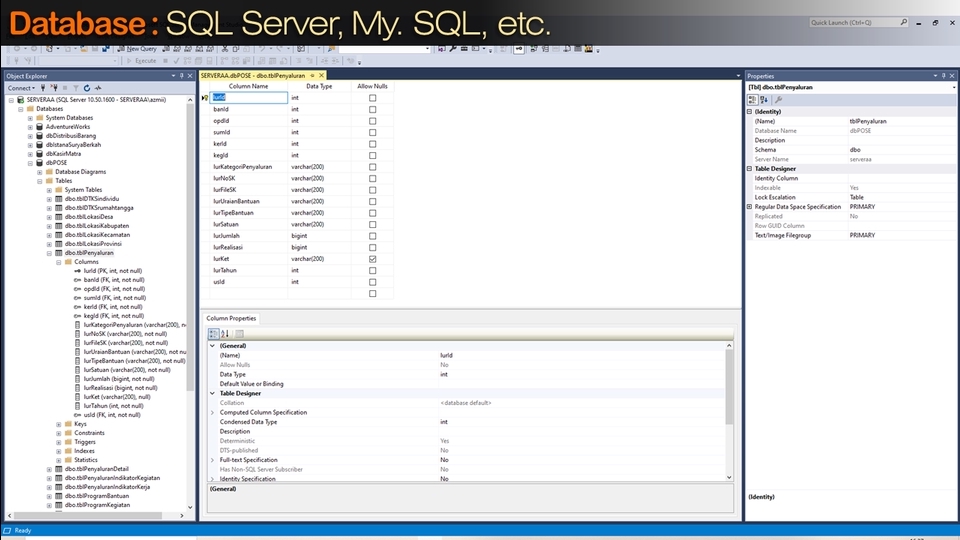
Task: Click Categorized icon in Column Properties
Action: pyautogui.click(x=214, y=334)
